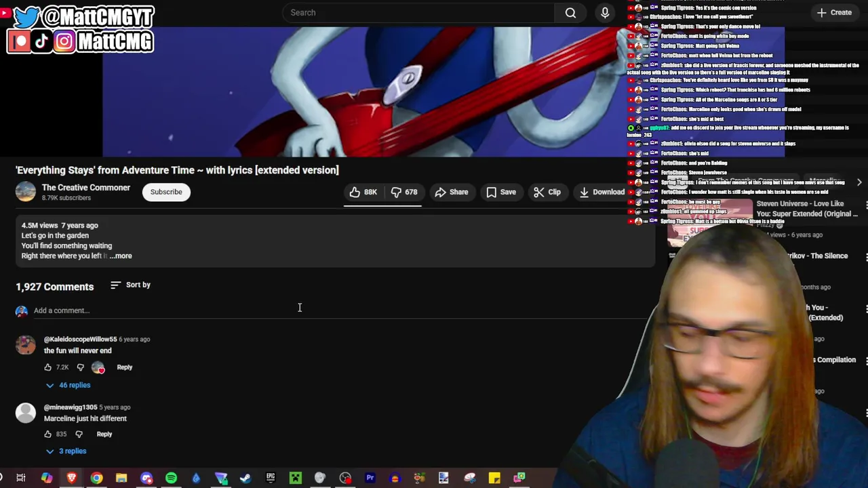Open the Sort by comments dropdown

point(131,285)
